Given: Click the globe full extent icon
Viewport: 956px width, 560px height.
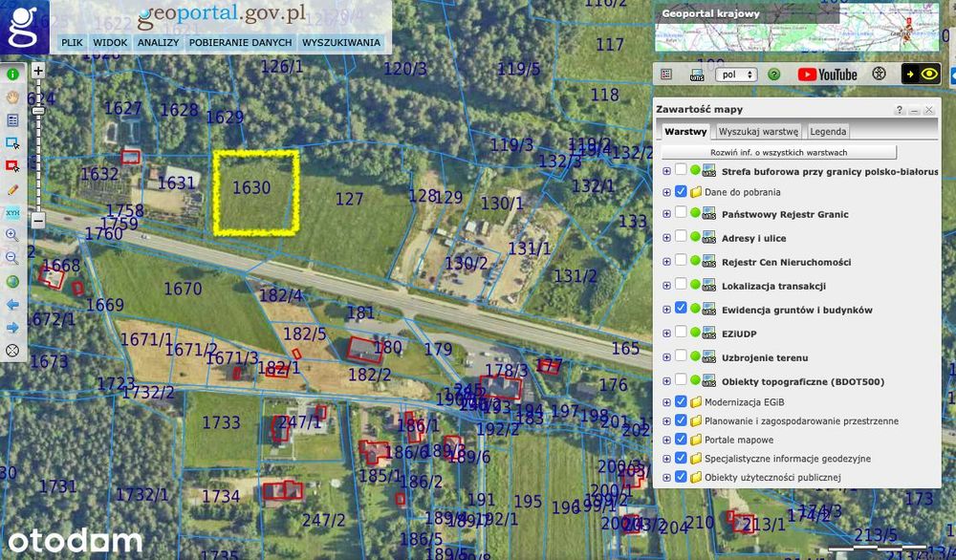Looking at the screenshot, I should [x=12, y=282].
